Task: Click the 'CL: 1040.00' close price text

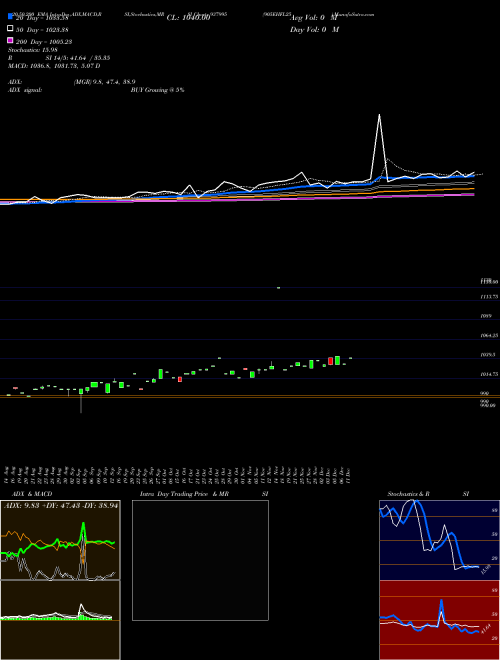Action: pos(188,18)
